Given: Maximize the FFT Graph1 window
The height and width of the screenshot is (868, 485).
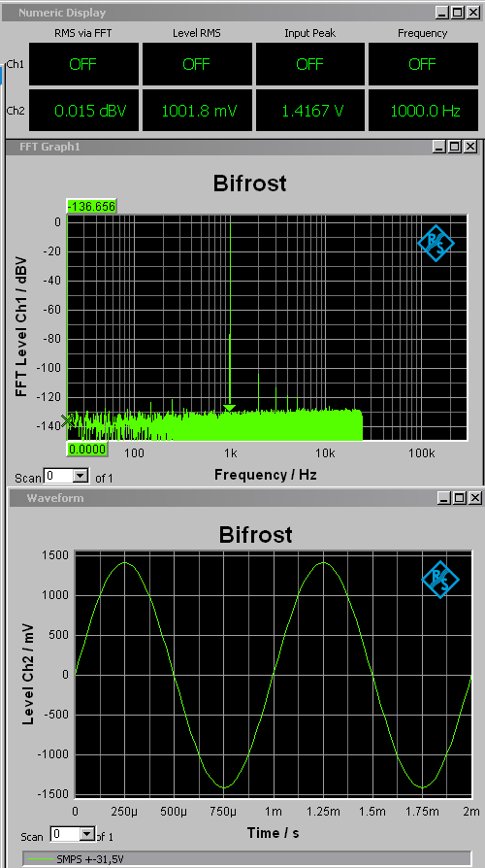Looking at the screenshot, I should [x=455, y=147].
